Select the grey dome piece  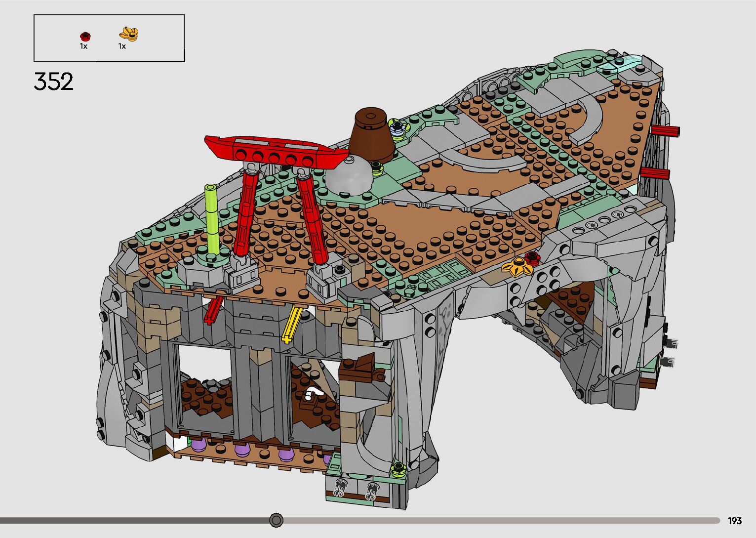point(349,176)
